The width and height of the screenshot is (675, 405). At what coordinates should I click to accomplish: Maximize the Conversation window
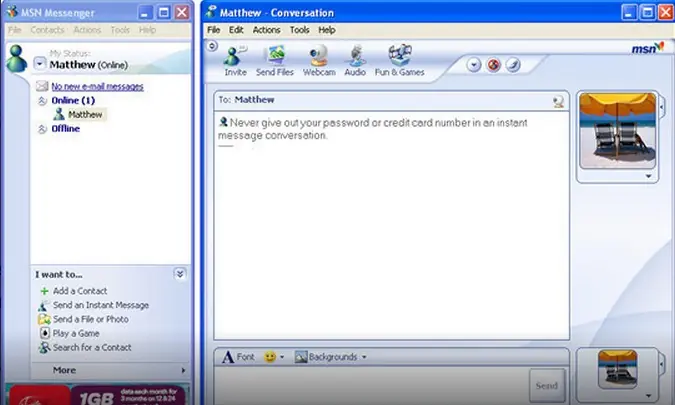tap(647, 12)
